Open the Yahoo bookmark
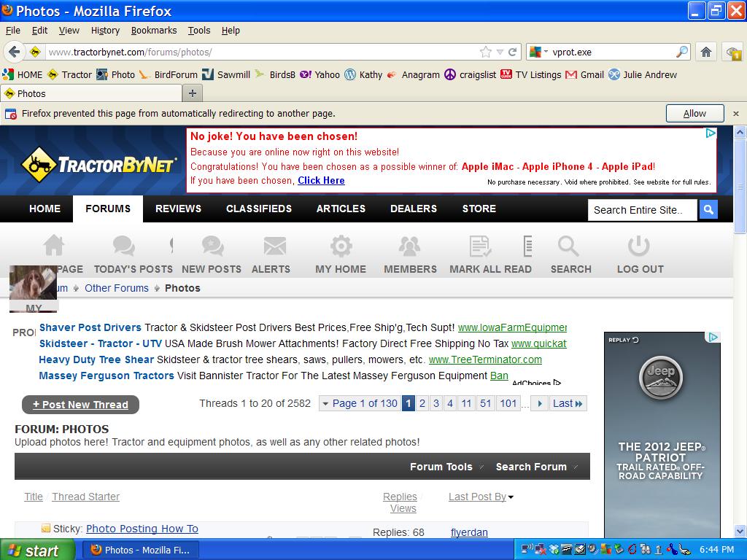The image size is (747, 560). coord(320,75)
